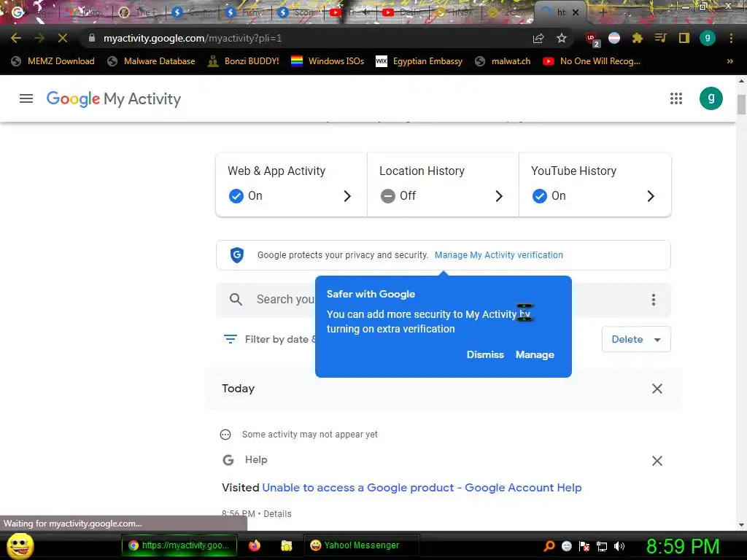
Task: Click the YouTube History On checkmark
Action: (539, 195)
